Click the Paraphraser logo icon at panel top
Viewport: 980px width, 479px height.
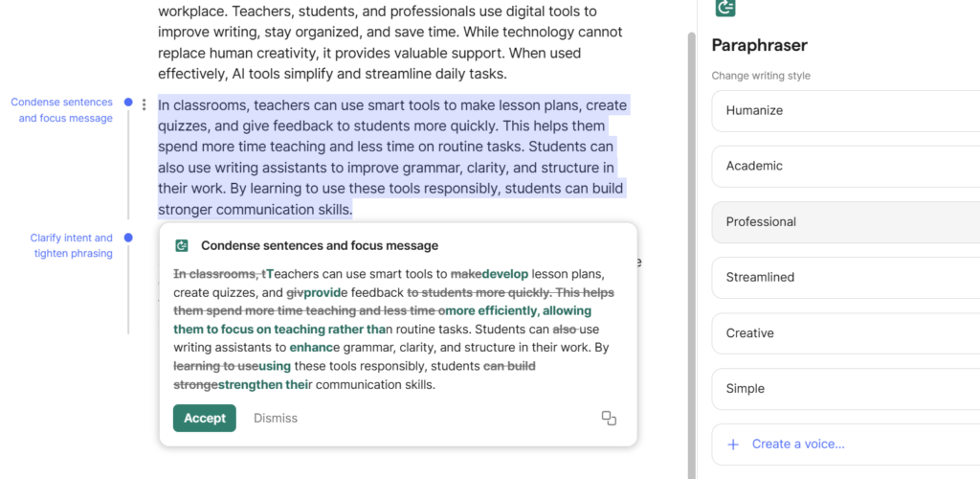(725, 7)
